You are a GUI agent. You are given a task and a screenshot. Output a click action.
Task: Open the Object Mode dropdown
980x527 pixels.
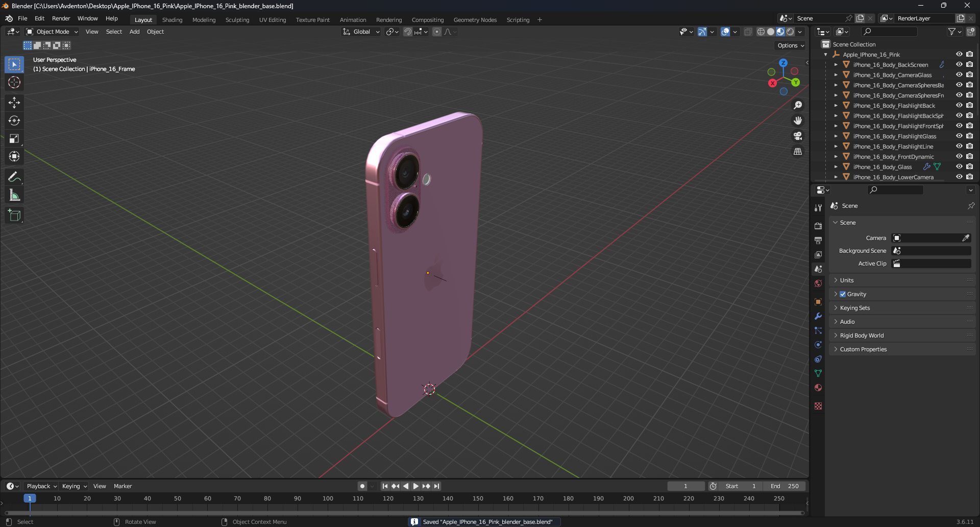tap(52, 32)
